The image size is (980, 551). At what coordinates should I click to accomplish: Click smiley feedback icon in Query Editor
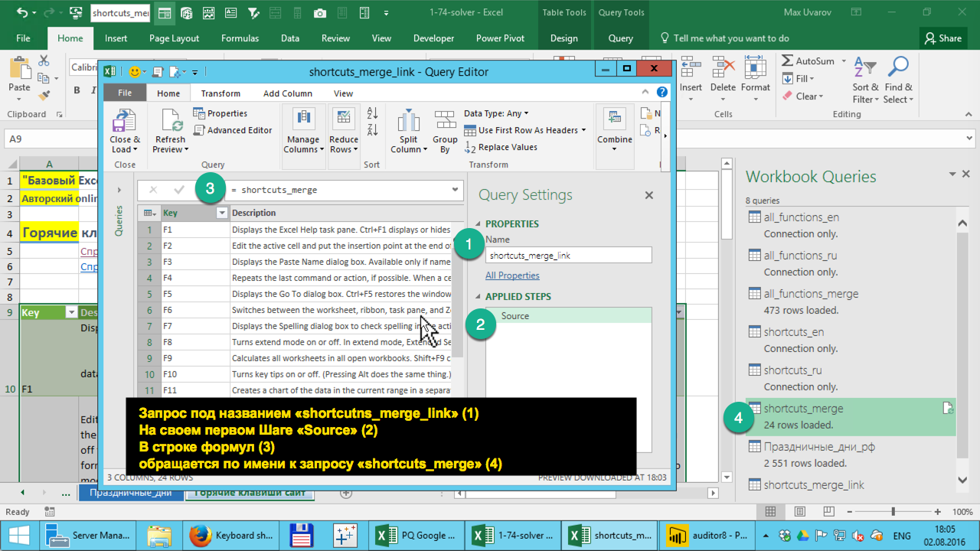(136, 72)
